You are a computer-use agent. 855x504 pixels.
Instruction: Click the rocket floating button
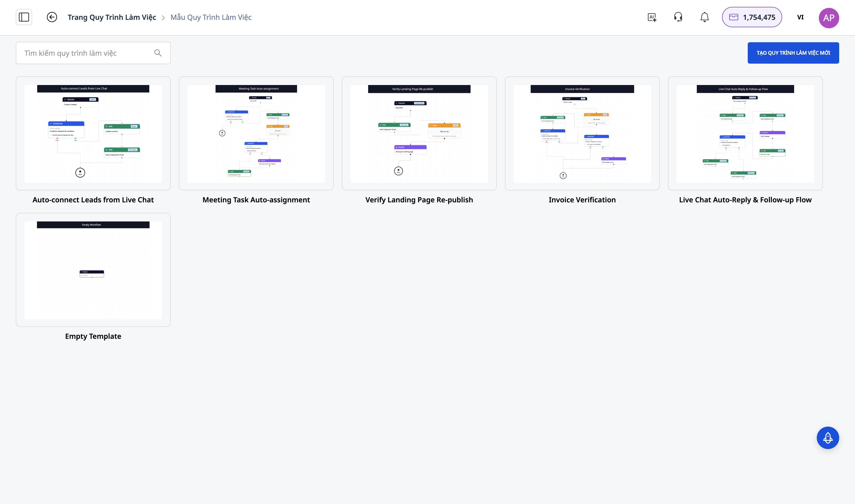point(827,437)
